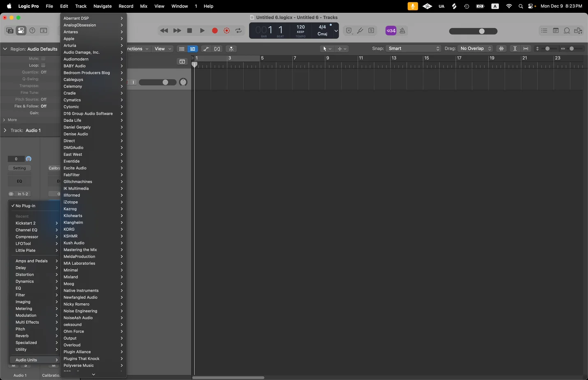
Task: Click the Input Monitoring I button on track
Action: tap(133, 82)
